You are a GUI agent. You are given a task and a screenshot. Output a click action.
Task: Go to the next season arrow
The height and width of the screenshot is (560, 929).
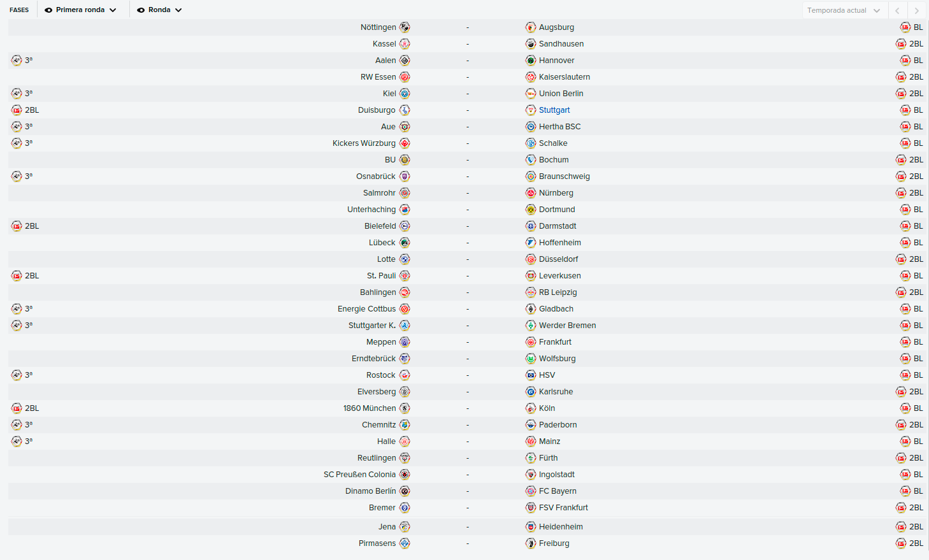click(x=917, y=10)
